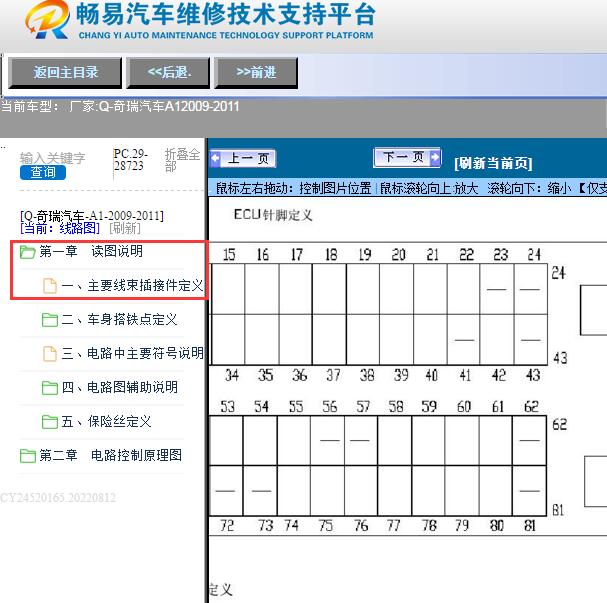Open 三、电路中主要符号说明 page

(132, 353)
